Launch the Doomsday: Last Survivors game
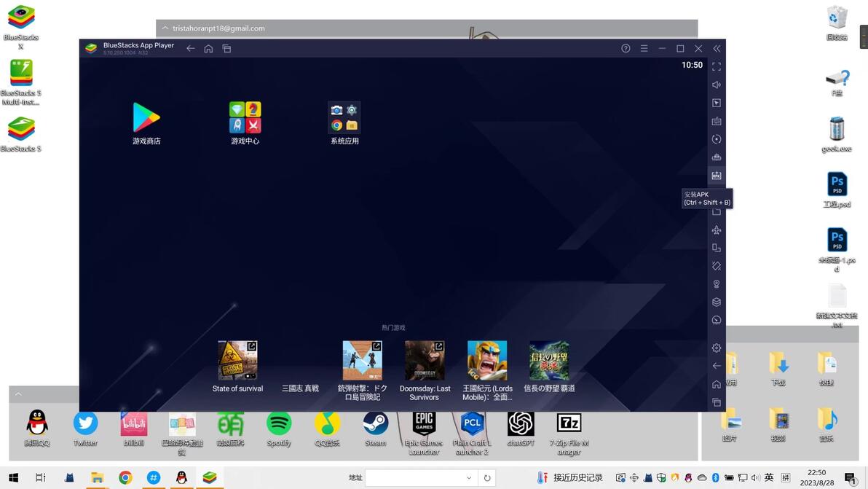Image resolution: width=868 pixels, height=489 pixels. pyautogui.click(x=425, y=370)
